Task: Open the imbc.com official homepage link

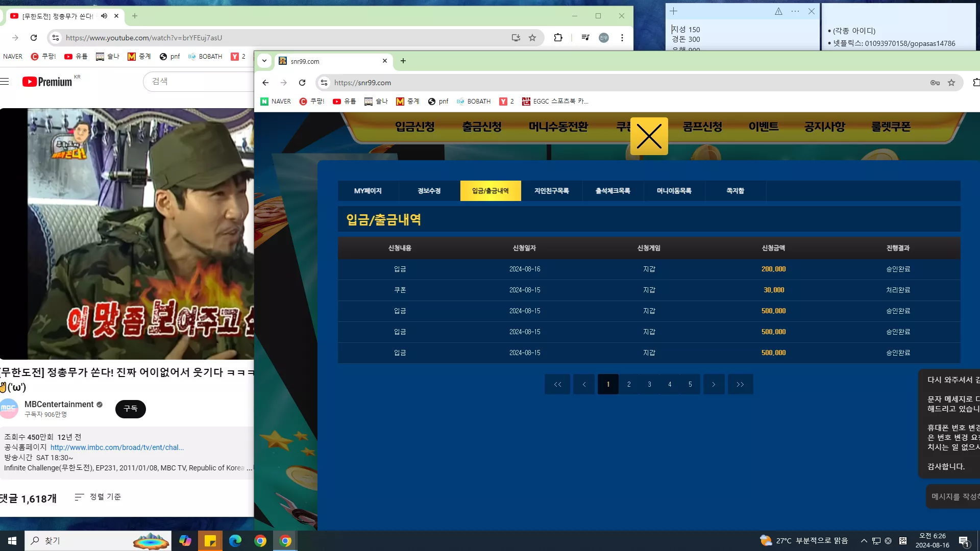Action: (117, 447)
